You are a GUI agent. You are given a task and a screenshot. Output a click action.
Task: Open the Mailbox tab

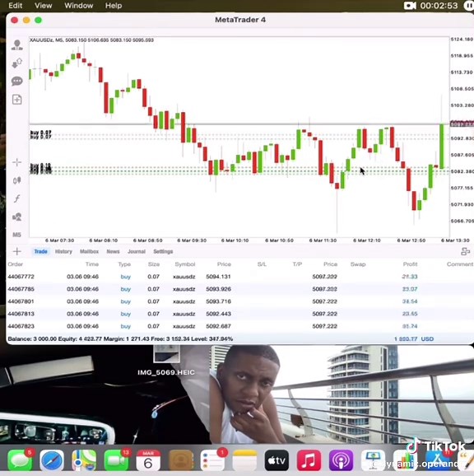[89, 251]
